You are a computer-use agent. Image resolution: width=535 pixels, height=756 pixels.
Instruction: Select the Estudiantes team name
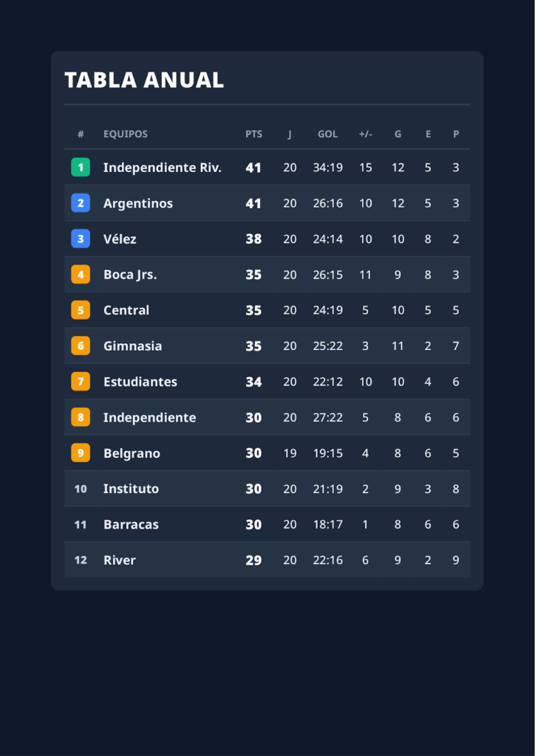pyautogui.click(x=140, y=382)
